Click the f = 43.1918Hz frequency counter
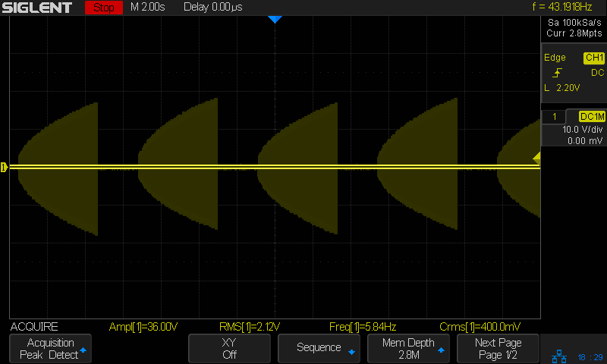The height and width of the screenshot is (364, 607). [x=562, y=7]
